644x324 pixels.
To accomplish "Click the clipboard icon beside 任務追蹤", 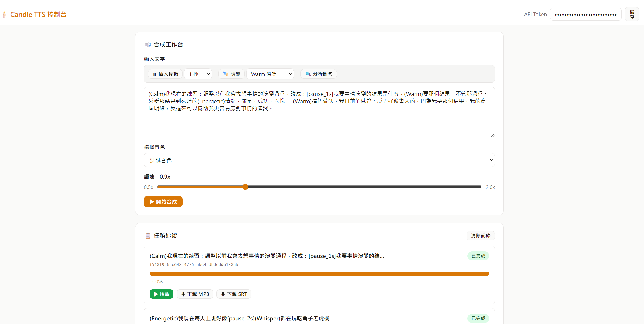I will 148,236.
